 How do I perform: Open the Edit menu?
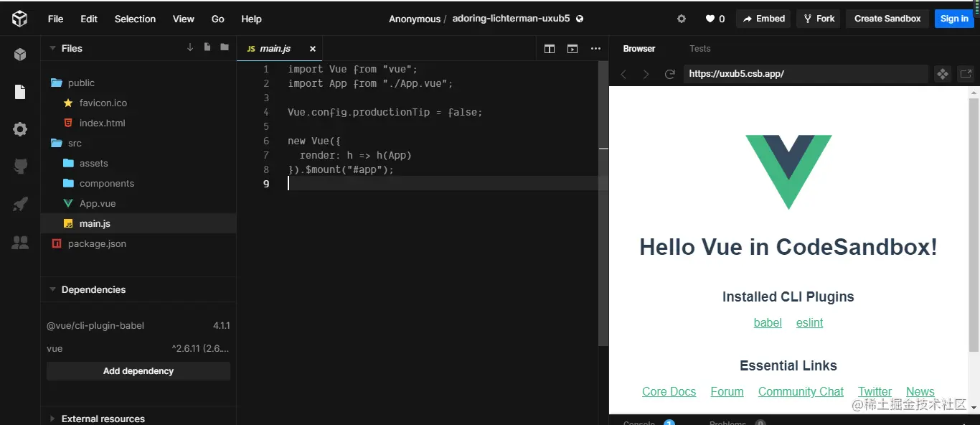pos(89,19)
